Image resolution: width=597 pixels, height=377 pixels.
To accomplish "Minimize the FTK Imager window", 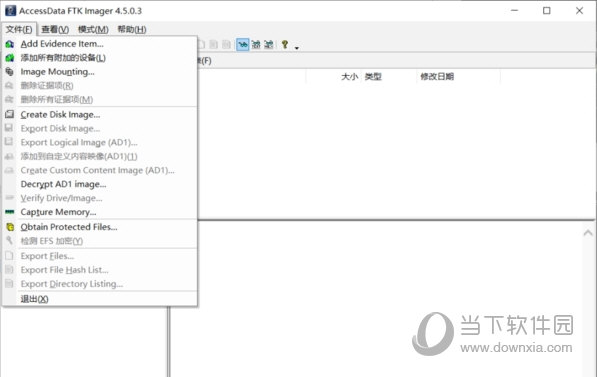I will (514, 11).
